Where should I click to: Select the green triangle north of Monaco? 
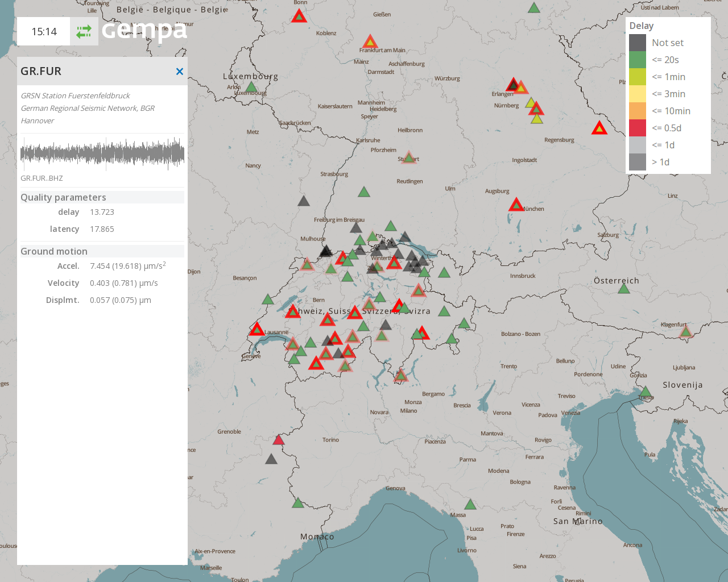coord(298,502)
